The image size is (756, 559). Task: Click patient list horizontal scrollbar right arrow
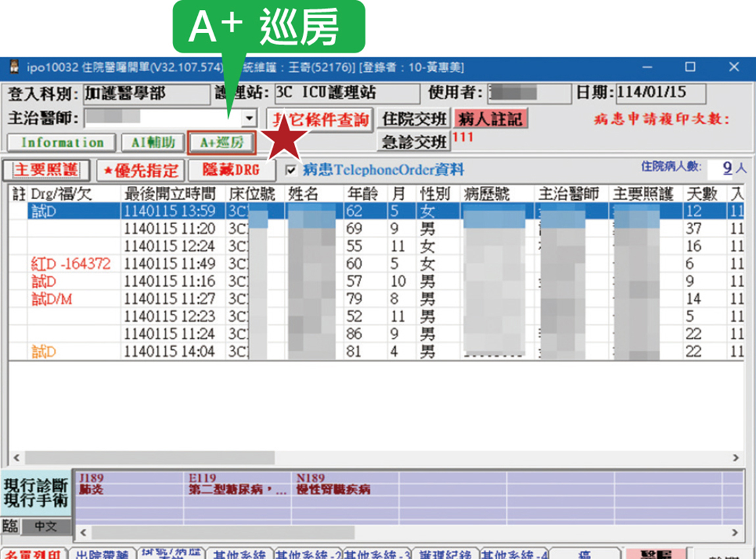(736, 458)
